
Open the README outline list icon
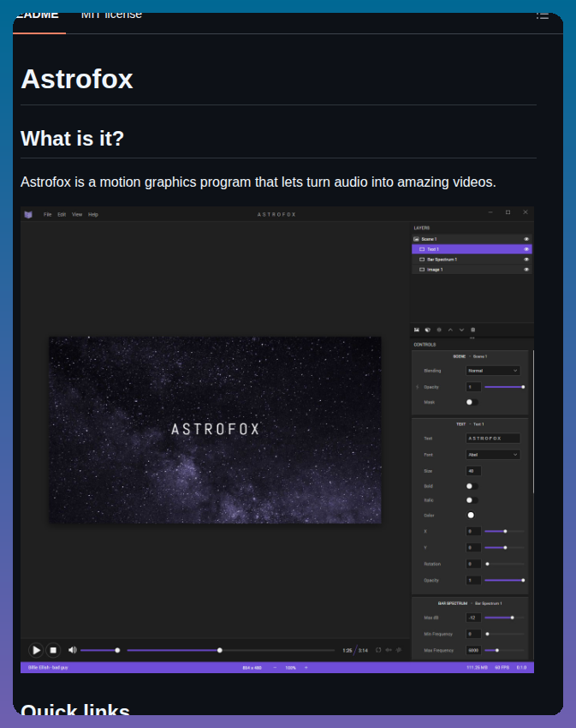[x=542, y=15]
